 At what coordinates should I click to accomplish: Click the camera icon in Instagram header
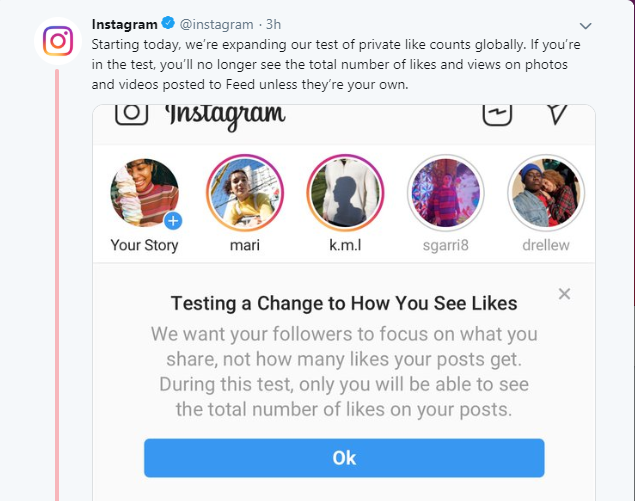(x=131, y=112)
